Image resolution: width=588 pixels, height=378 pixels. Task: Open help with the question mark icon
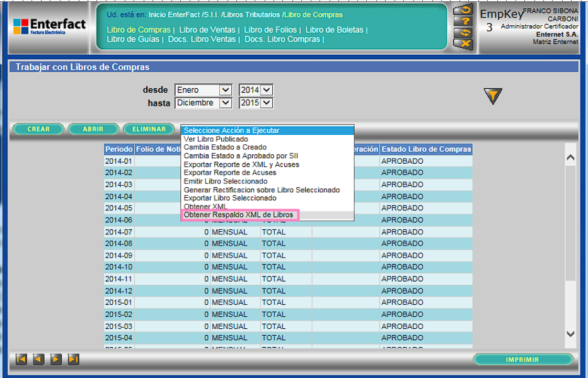[x=463, y=21]
